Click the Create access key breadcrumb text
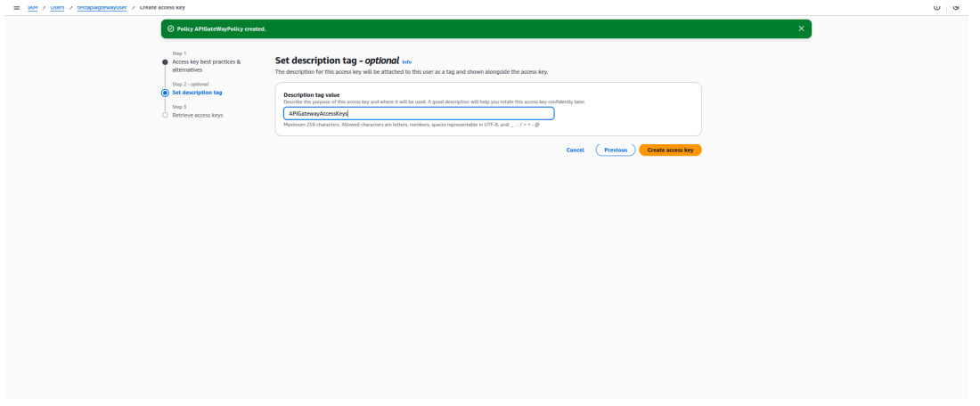Viewport: 980px width, 406px height. click(x=162, y=6)
